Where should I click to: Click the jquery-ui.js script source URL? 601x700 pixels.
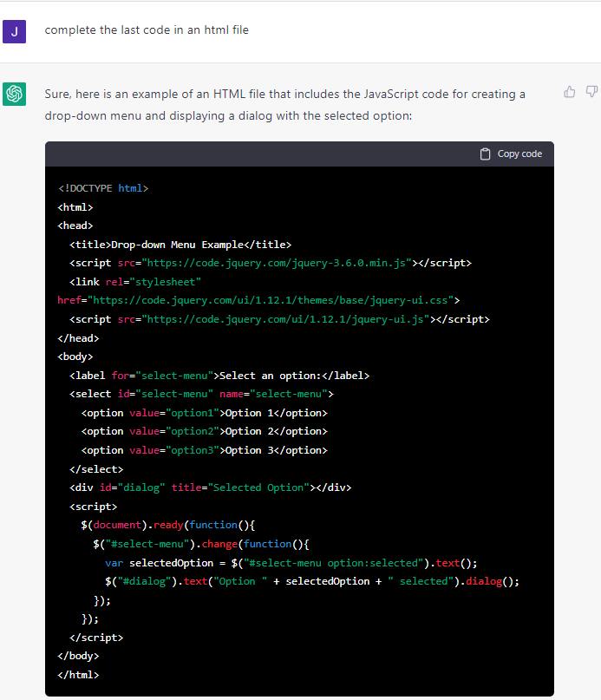[286, 319]
